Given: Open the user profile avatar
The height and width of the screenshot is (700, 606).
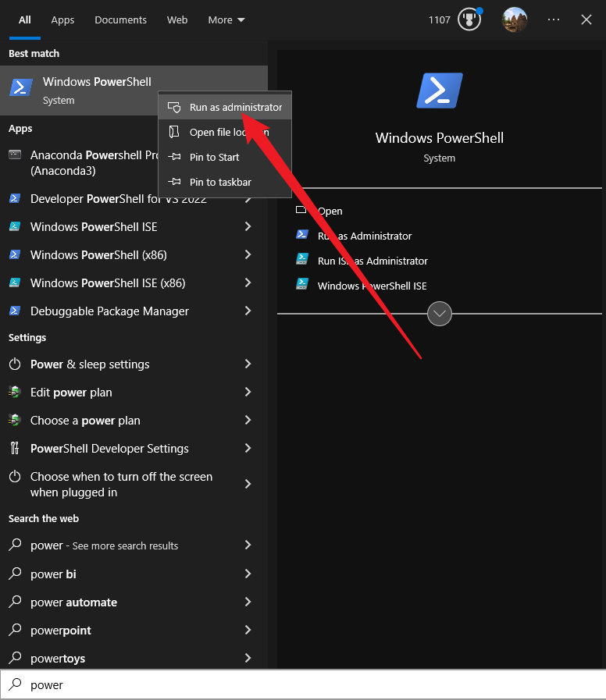Looking at the screenshot, I should click(x=514, y=20).
